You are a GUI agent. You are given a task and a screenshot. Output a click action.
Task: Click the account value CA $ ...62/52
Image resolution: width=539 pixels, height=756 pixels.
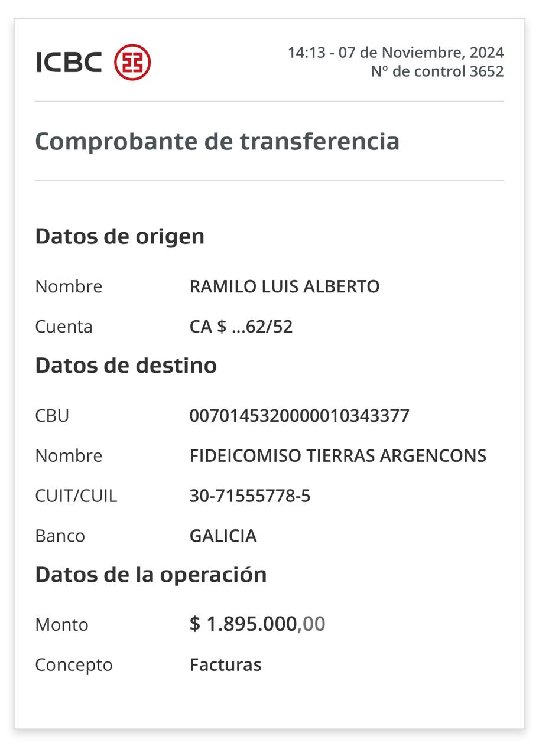tap(241, 327)
